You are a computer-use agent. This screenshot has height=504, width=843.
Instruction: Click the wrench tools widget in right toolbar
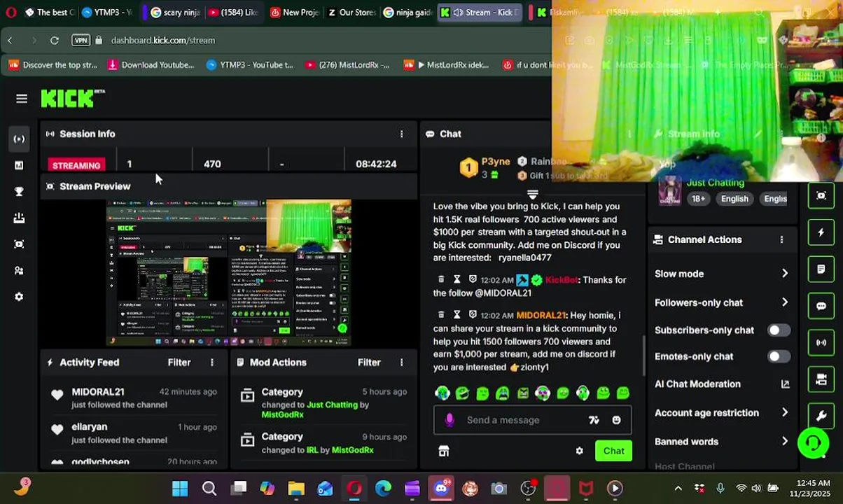[x=821, y=416]
